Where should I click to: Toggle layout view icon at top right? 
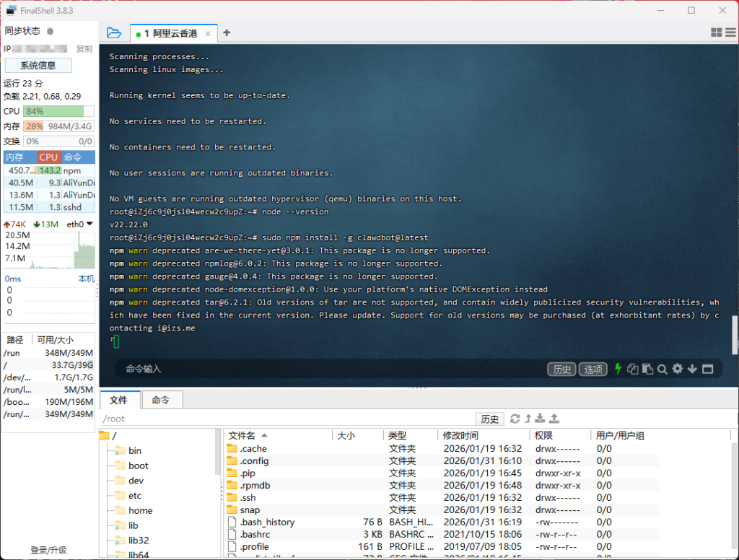(x=717, y=32)
